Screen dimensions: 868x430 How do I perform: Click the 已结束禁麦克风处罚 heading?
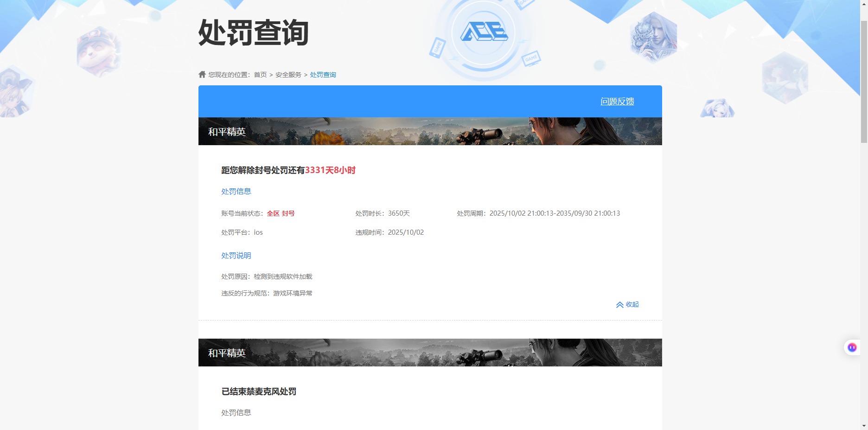(x=259, y=391)
